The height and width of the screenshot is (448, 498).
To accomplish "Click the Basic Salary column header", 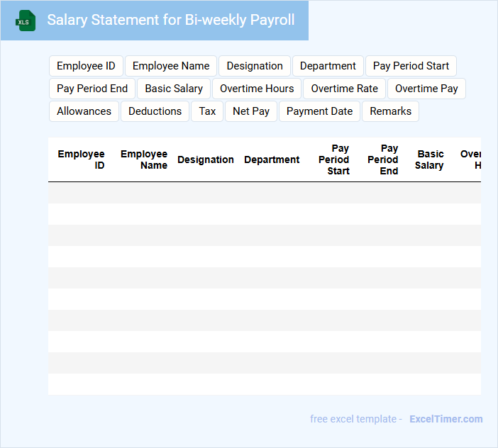I will (x=429, y=159).
